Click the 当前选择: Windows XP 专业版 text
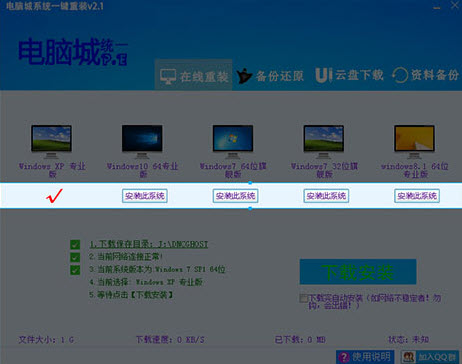The image size is (462, 364). coord(146,282)
